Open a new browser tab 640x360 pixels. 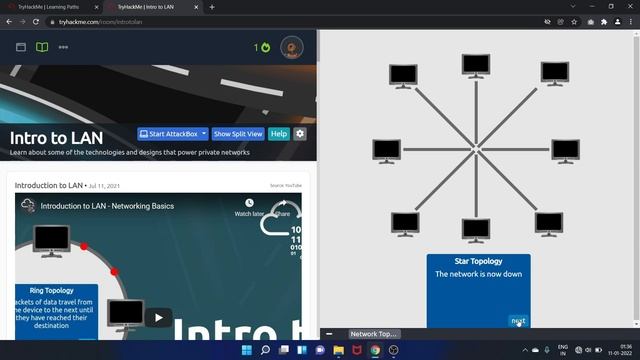tap(212, 7)
